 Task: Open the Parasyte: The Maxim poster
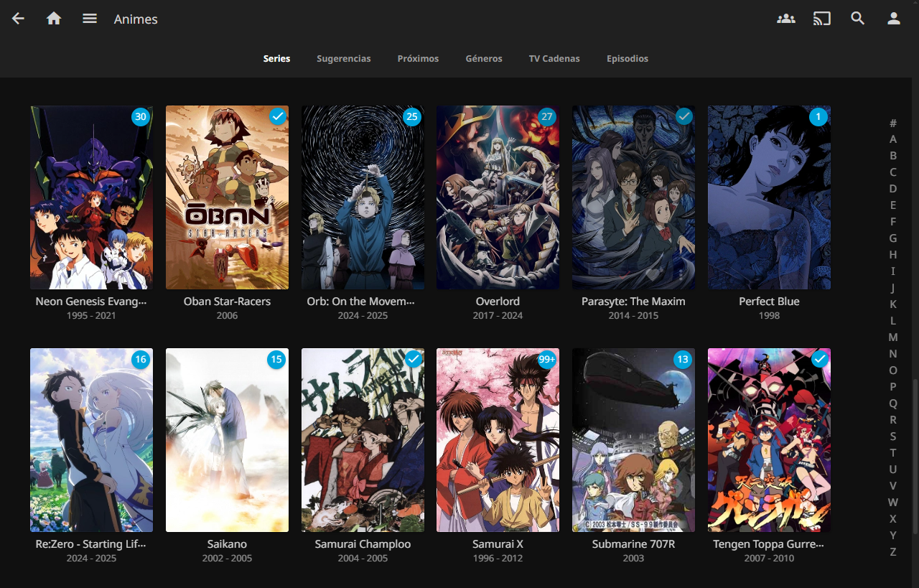[x=633, y=197]
